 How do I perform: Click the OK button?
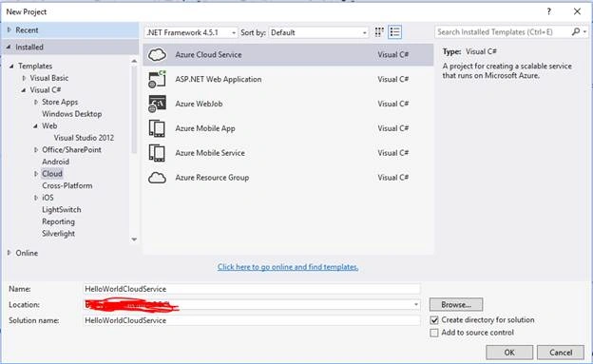click(x=509, y=353)
